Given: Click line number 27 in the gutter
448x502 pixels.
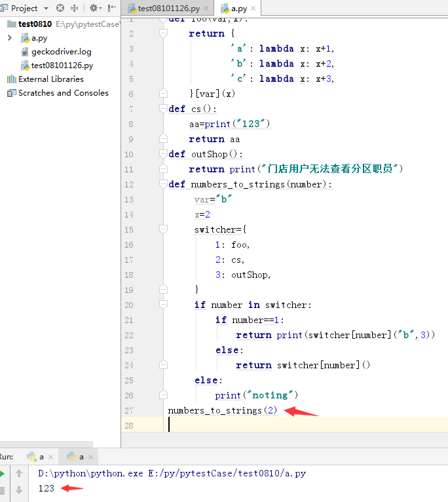Looking at the screenshot, I should pos(128,410).
